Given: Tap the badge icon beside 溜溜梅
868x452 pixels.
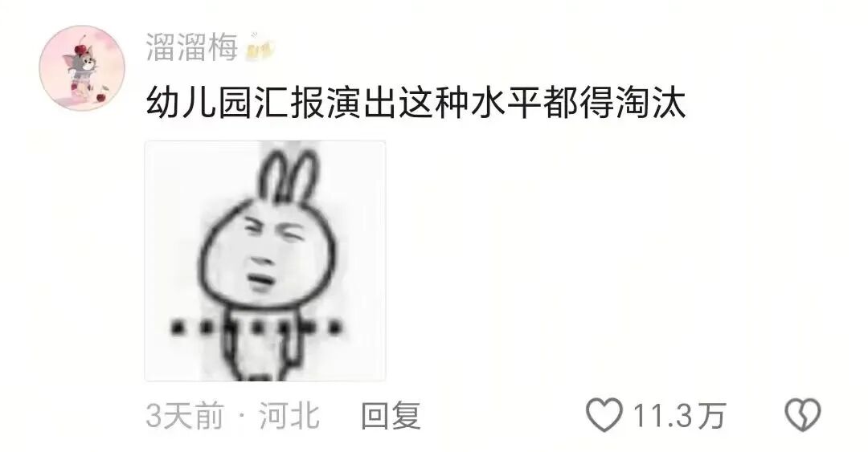Looking at the screenshot, I should pos(260,49).
